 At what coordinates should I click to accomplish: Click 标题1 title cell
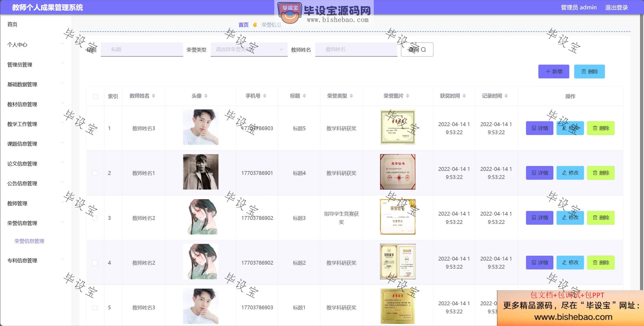point(299,308)
